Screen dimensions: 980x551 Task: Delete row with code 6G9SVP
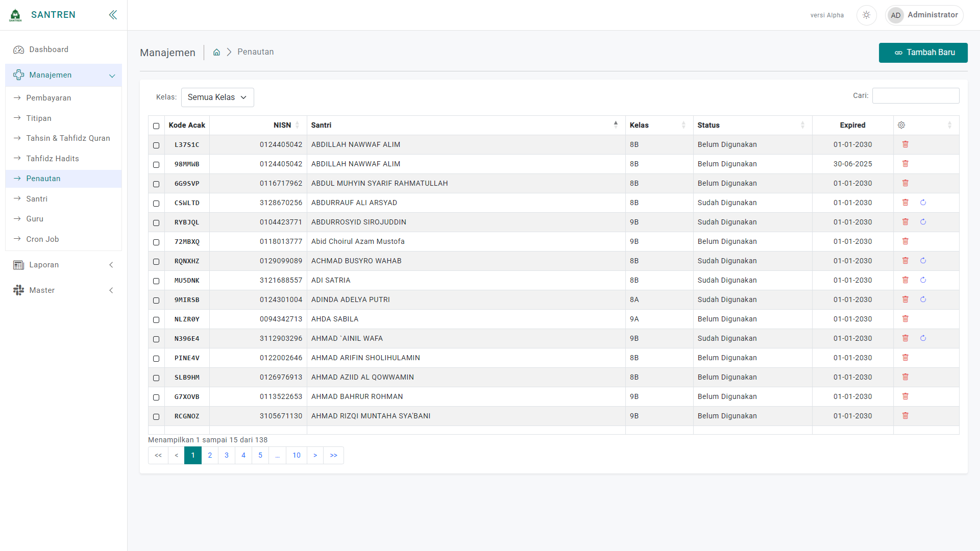[905, 183]
